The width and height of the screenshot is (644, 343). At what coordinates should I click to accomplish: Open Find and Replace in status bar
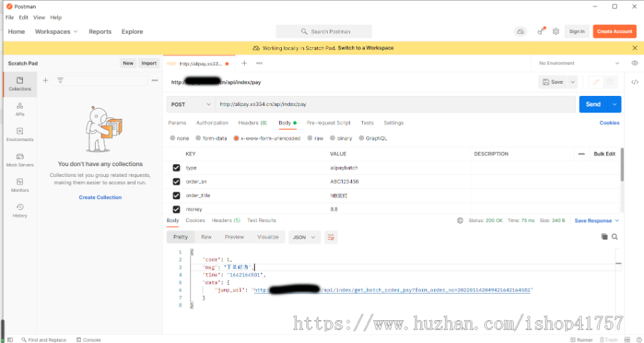(x=44, y=339)
